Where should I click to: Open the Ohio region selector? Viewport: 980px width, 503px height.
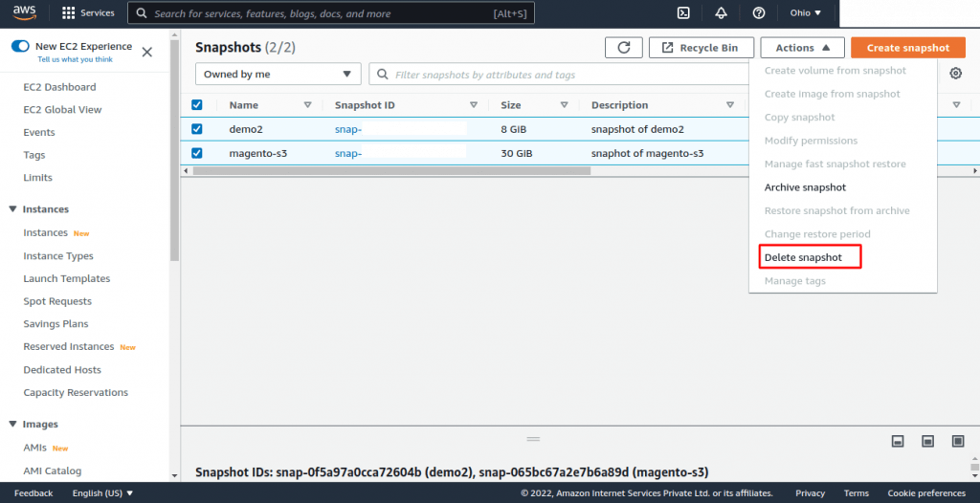coord(806,13)
